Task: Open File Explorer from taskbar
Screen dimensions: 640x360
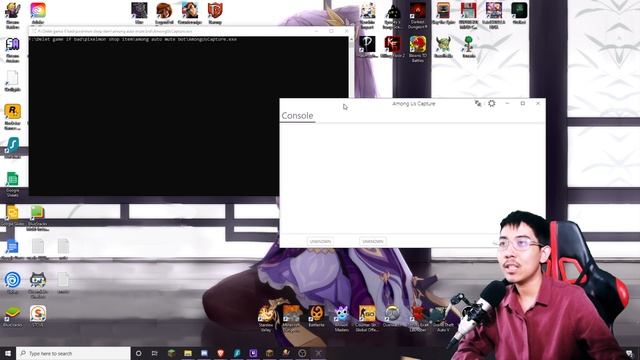Action: [188, 353]
